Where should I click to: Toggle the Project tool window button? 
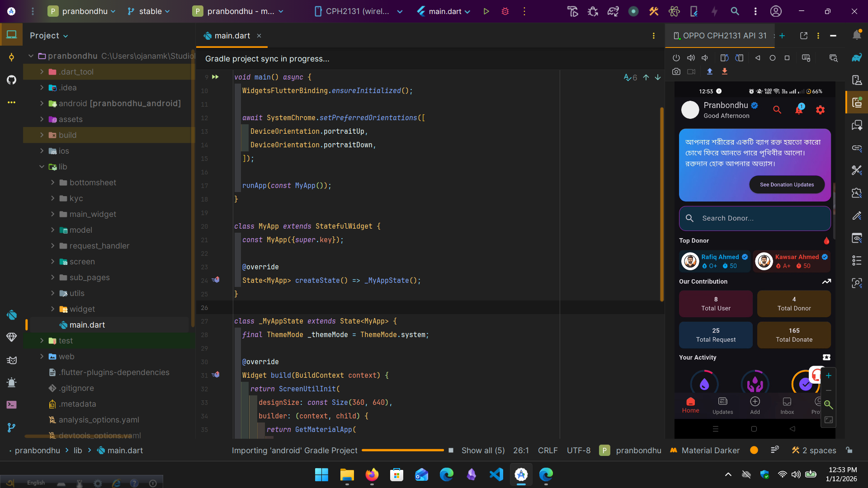click(x=11, y=35)
